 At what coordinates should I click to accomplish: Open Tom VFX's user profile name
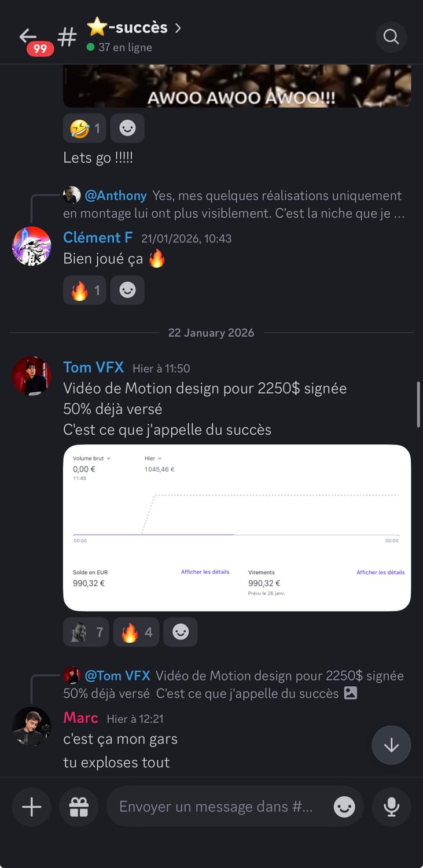point(93,367)
